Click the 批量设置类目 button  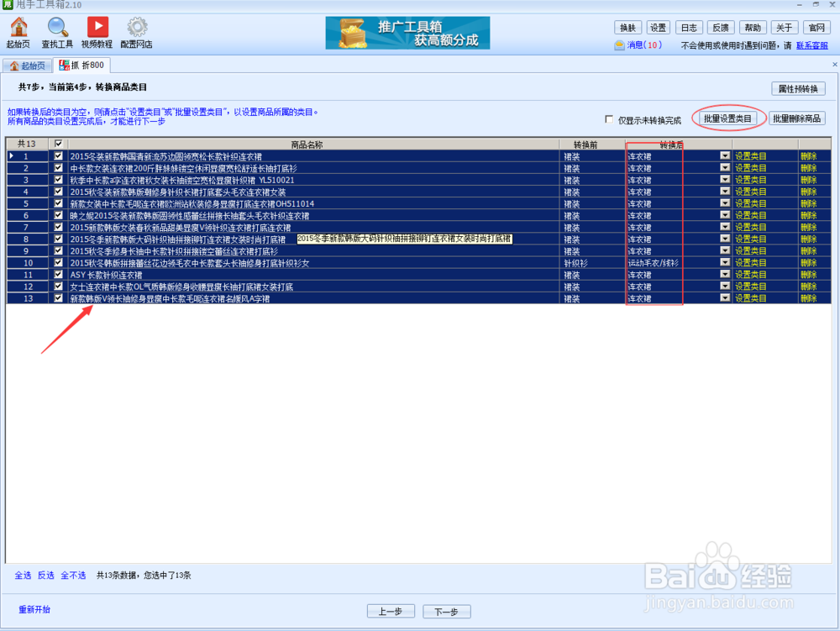(727, 118)
